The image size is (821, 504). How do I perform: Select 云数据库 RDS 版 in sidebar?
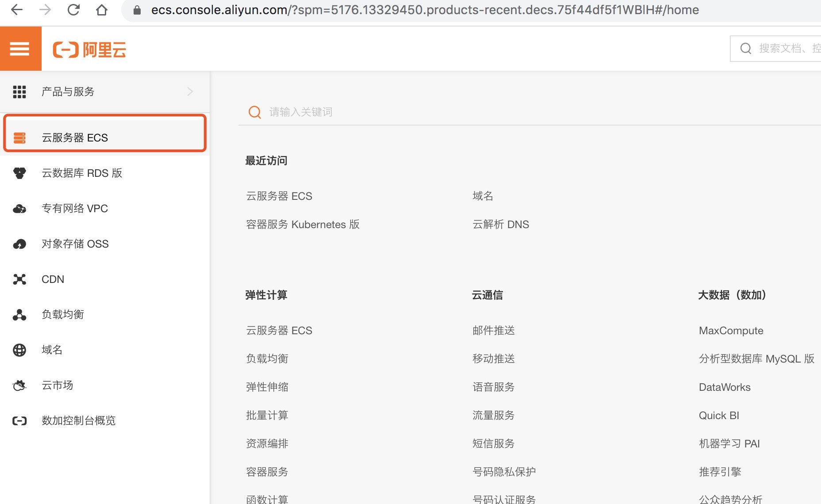pyautogui.click(x=105, y=173)
